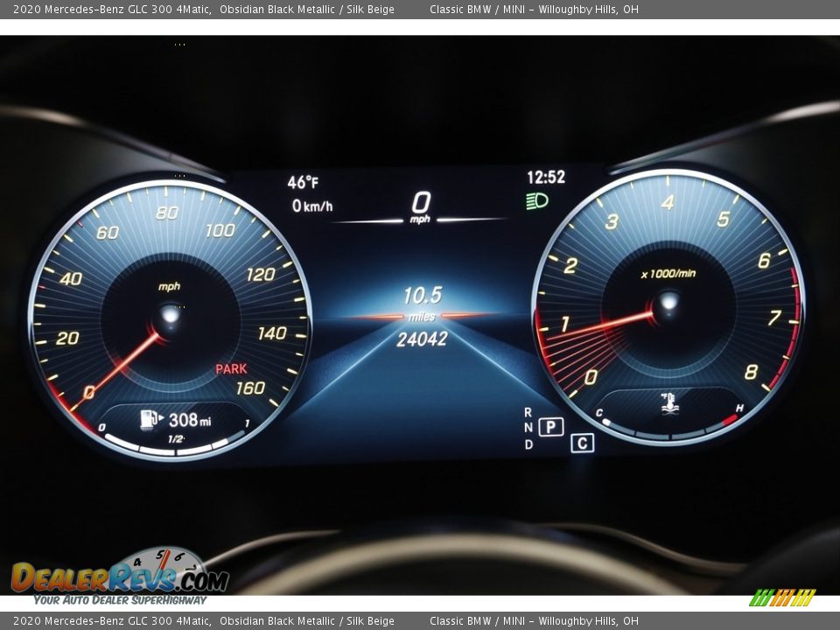The width and height of the screenshot is (840, 630).
Task: Click the mph label inside the speedometer
Action: tap(169, 287)
